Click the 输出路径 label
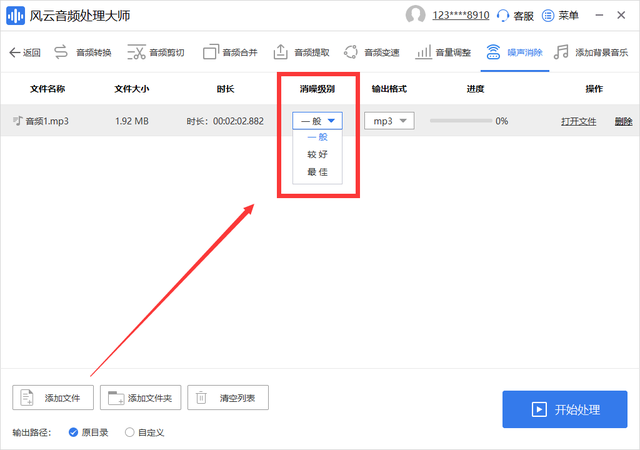Screen dimensions: 640x450 [32, 432]
